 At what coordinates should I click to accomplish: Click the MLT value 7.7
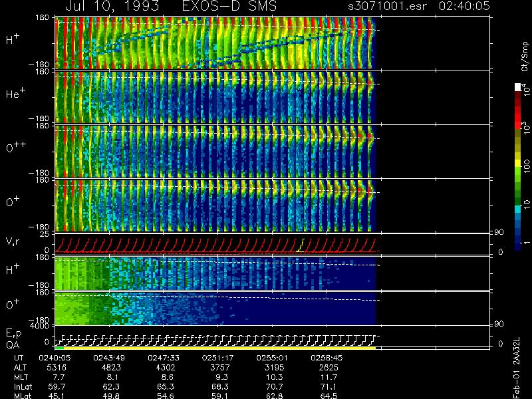tap(58, 377)
